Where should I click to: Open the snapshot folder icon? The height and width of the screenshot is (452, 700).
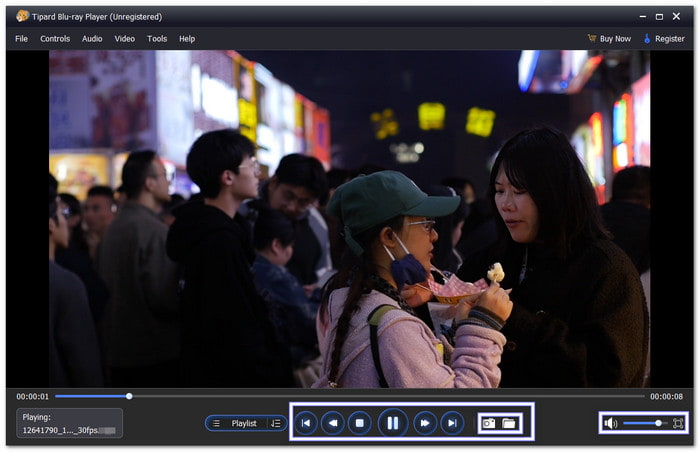coord(509,423)
